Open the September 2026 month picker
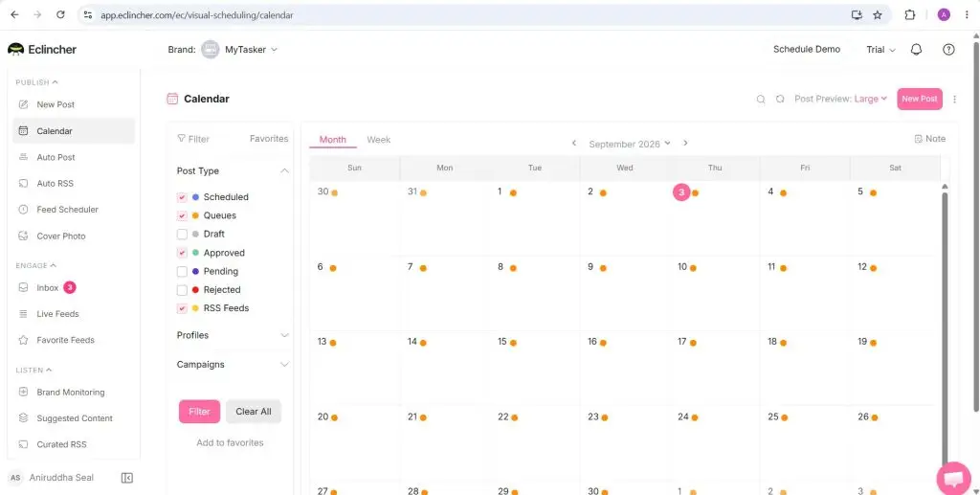Image resolution: width=980 pixels, height=495 pixels. (630, 144)
